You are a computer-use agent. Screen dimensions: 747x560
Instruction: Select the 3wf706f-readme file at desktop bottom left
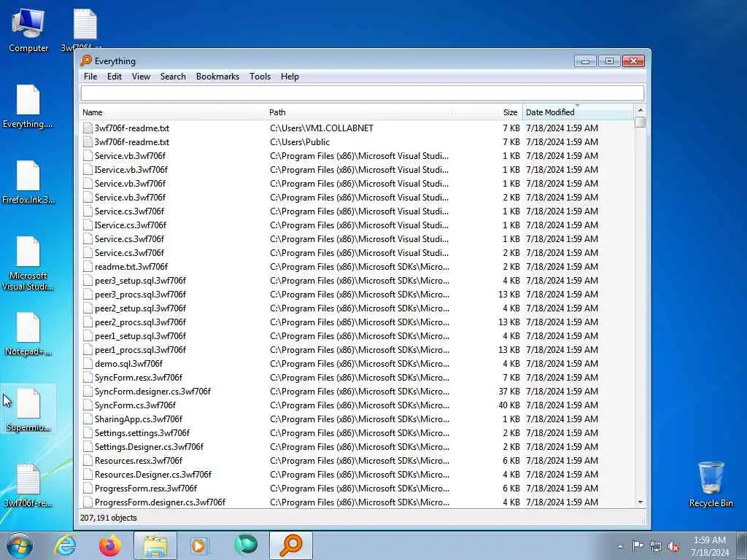click(x=28, y=486)
